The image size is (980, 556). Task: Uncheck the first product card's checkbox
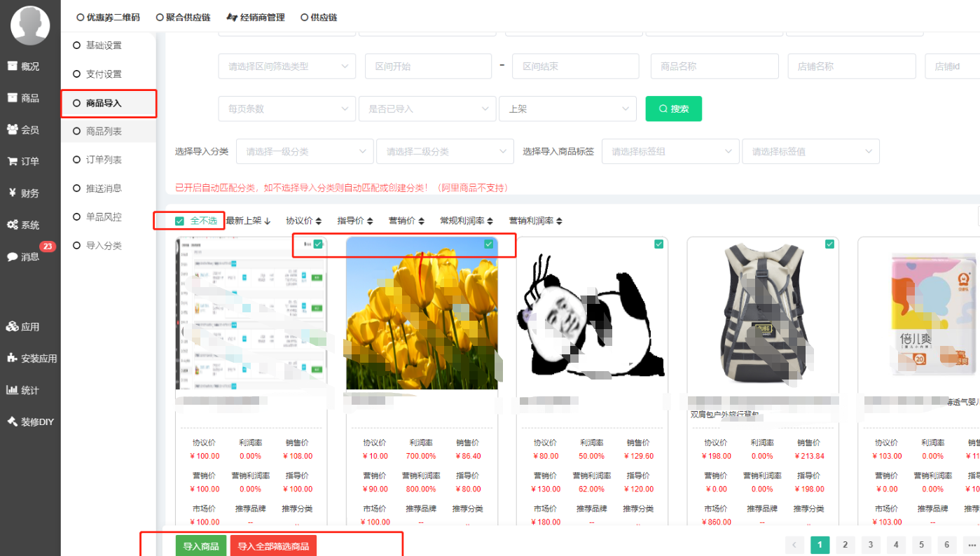coord(318,244)
